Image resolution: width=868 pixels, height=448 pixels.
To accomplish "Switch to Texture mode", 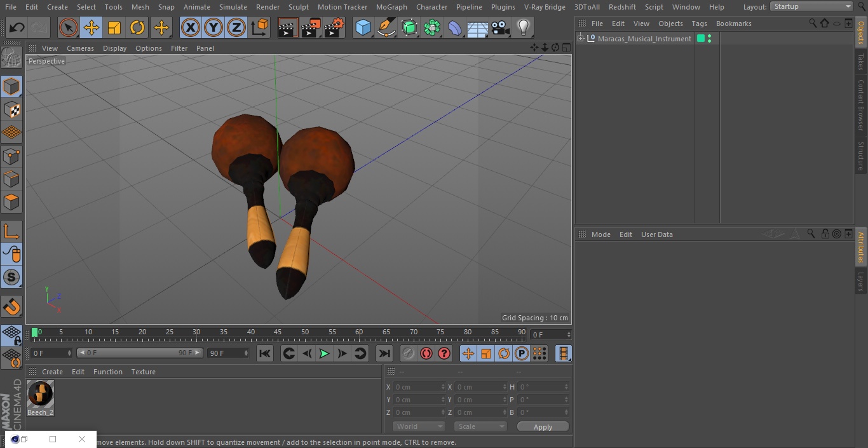I will (x=11, y=109).
